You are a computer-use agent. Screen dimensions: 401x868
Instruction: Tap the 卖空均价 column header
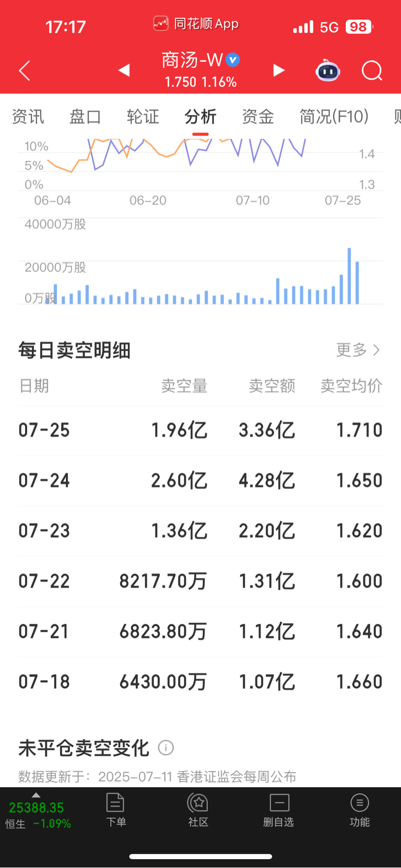pos(351,386)
